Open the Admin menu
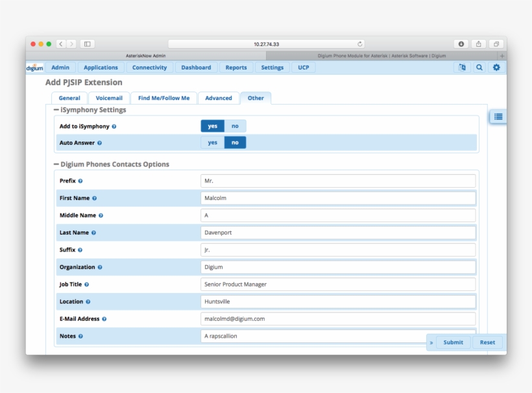 pyautogui.click(x=60, y=68)
